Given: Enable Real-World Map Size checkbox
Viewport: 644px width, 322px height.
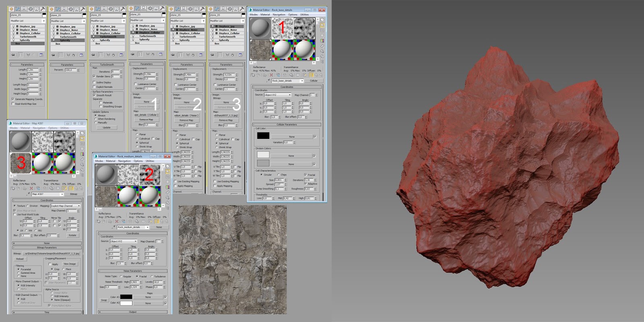Looking at the screenshot, I should (x=13, y=104).
